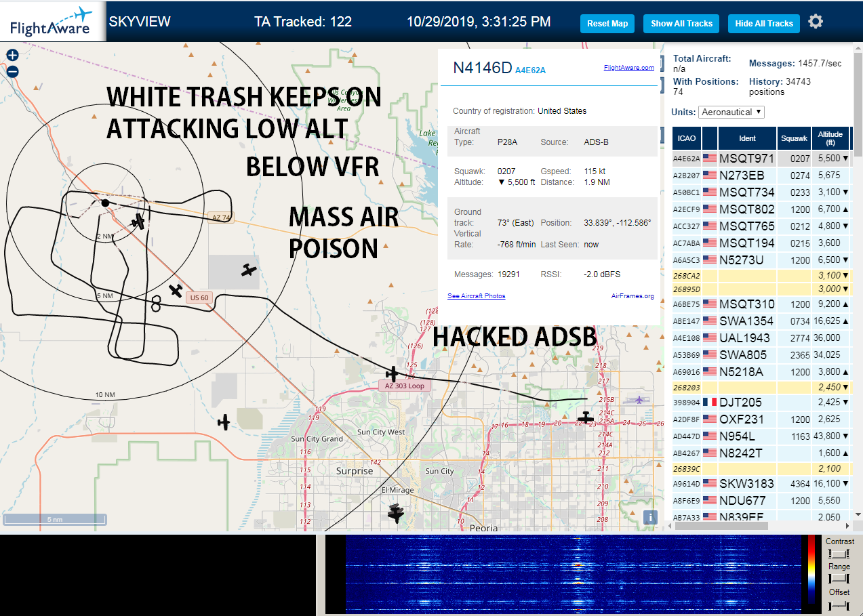The image size is (863, 616).
Task: Click the Range slider
Action: click(839, 578)
